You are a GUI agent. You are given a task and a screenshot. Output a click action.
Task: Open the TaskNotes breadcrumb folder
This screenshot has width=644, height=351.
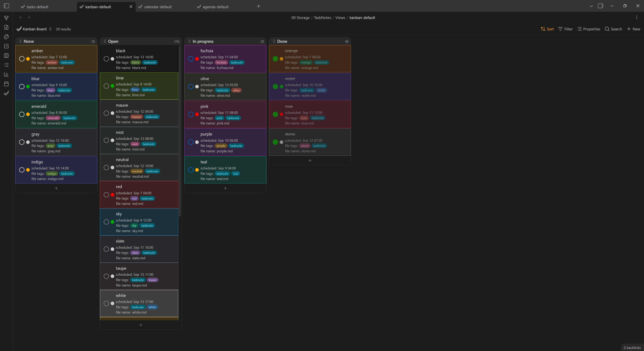[x=322, y=17]
